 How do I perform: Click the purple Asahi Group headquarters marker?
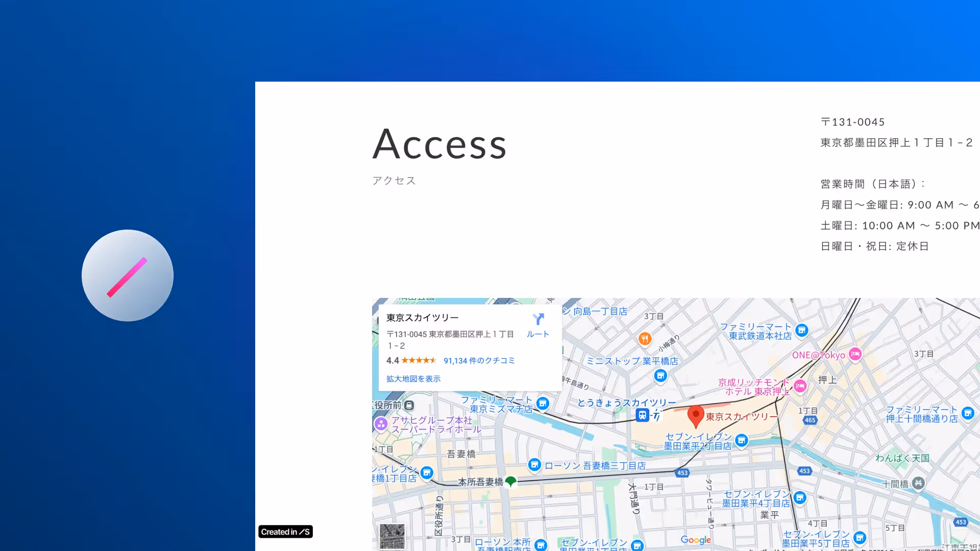click(381, 424)
